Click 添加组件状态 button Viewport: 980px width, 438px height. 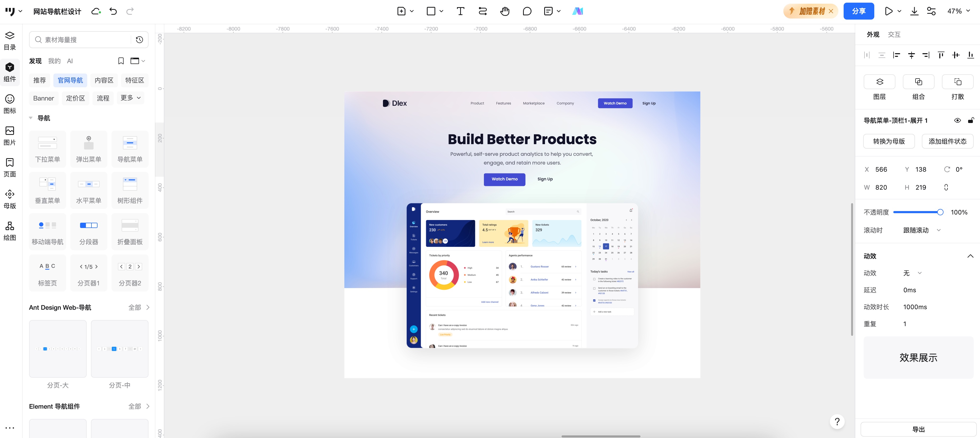pyautogui.click(x=947, y=141)
